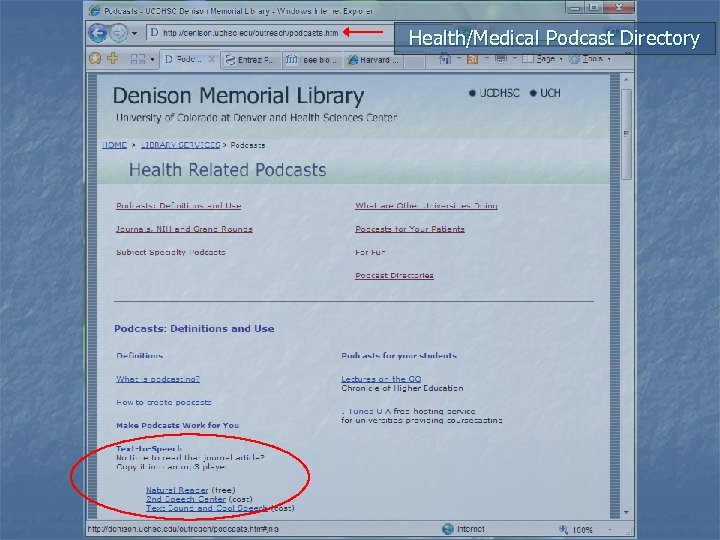The height and width of the screenshot is (540, 720).
Task: Open the recent pages dropdown beside Forward
Action: [x=134, y=33]
